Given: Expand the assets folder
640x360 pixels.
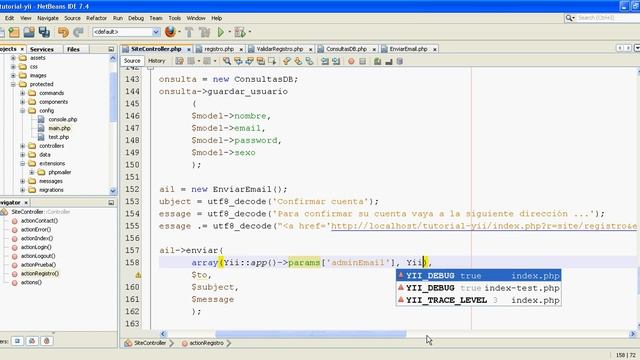Looking at the screenshot, I should point(13,58).
